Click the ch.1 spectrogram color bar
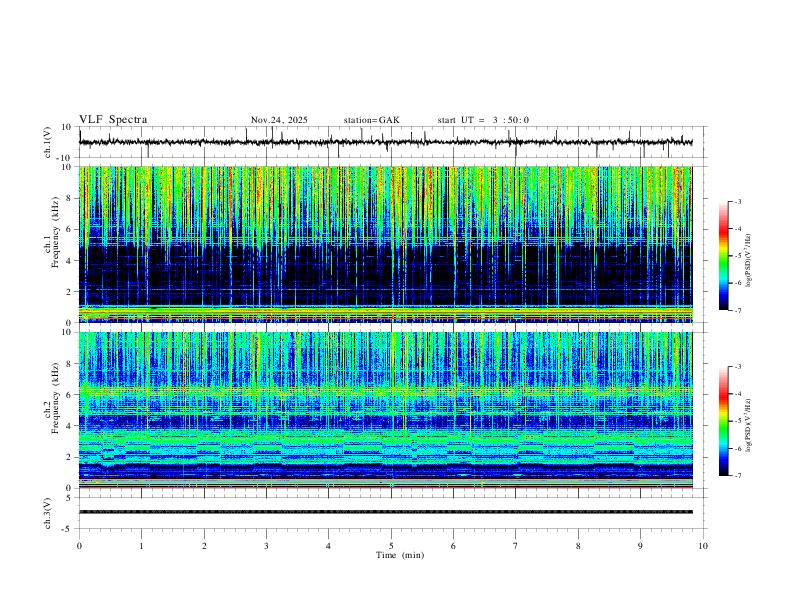Viewport: 792px width, 612px height. click(x=724, y=256)
